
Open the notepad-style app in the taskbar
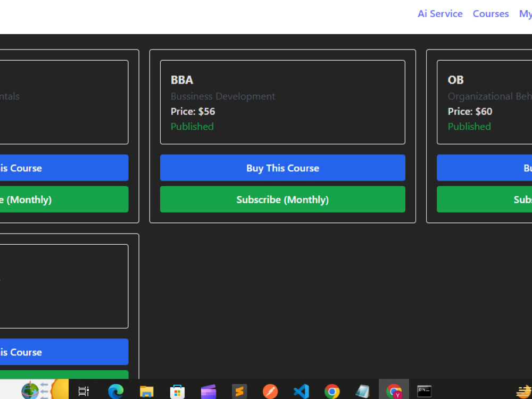tap(362, 391)
